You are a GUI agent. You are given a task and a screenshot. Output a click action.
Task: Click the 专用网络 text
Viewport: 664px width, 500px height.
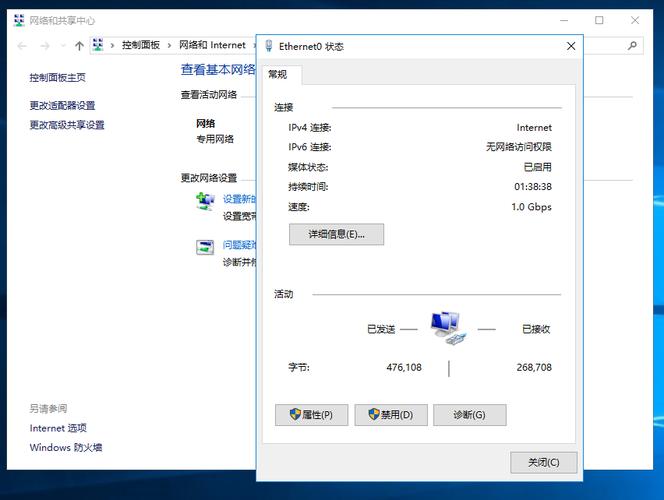[x=215, y=139]
